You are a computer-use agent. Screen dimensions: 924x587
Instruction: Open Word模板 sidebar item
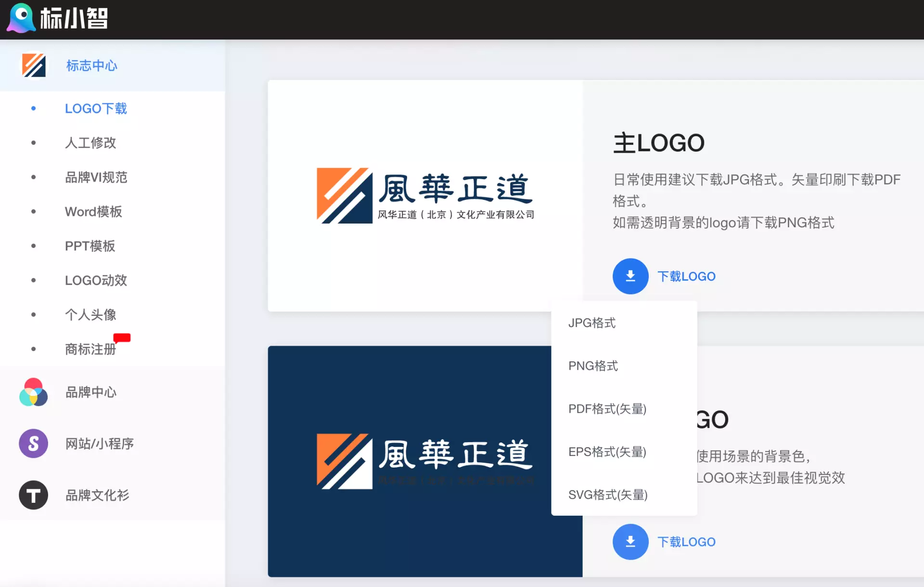click(93, 211)
